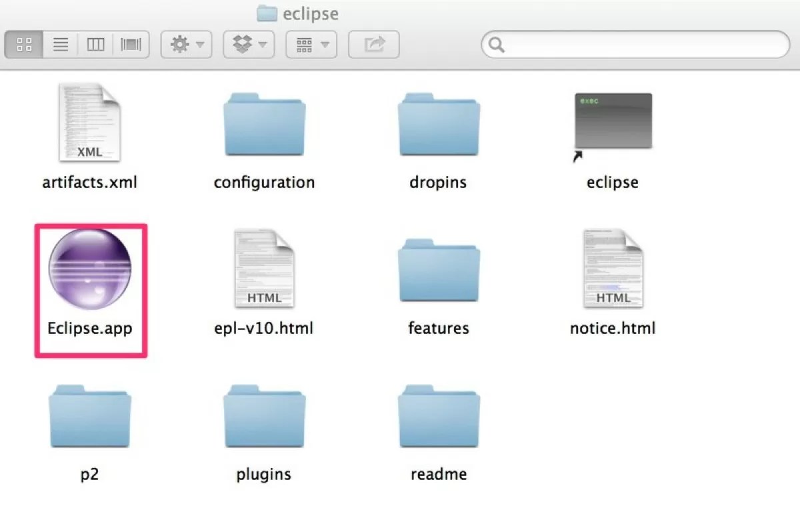Select the features folder icon

click(x=439, y=271)
